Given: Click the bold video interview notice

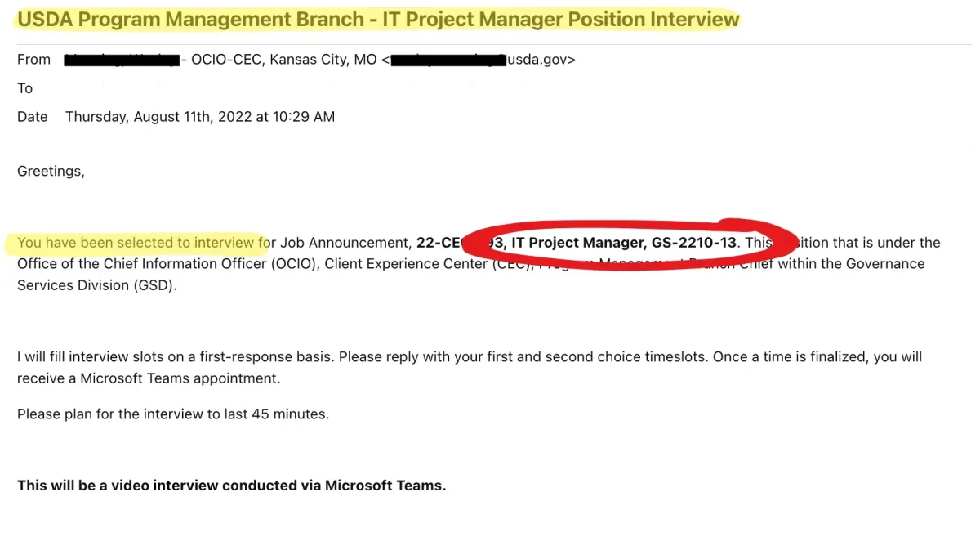Looking at the screenshot, I should point(232,486).
